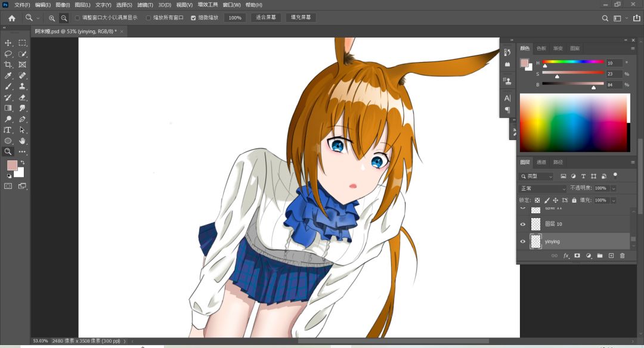The width and height of the screenshot is (644, 348).
Task: Select the Clone Stamp tool
Action: 23,86
